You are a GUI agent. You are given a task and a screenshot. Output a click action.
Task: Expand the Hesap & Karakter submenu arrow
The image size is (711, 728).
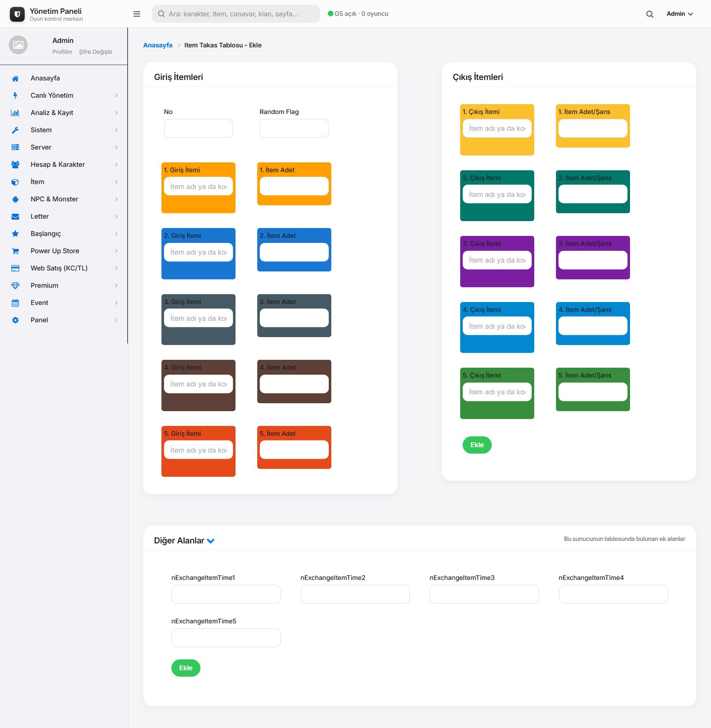(117, 165)
